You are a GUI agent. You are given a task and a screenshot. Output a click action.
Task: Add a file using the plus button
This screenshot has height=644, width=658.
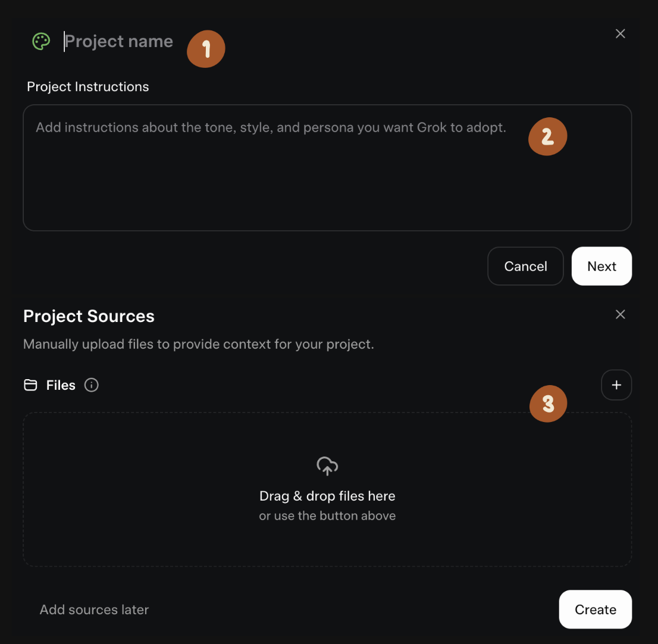tap(616, 385)
